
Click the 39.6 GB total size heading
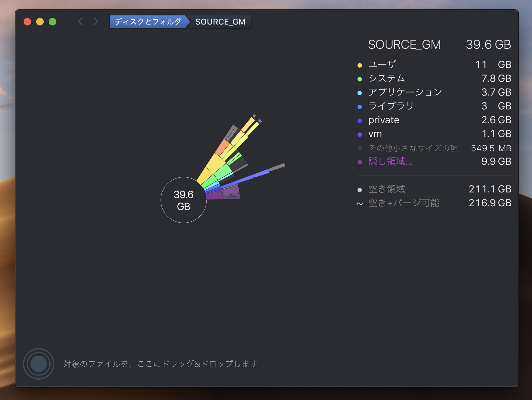pos(488,45)
